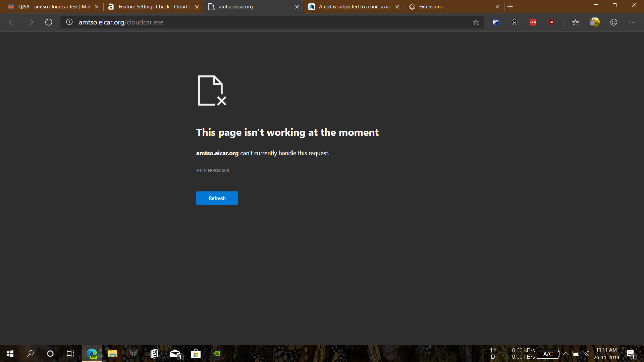Viewport: 644px width, 362px height.
Task: Open Settings and more ellipsis menu
Action: 632,22
